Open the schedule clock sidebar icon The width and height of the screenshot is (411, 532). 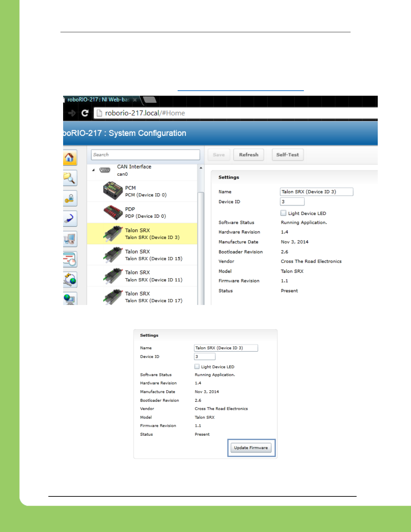point(70,259)
